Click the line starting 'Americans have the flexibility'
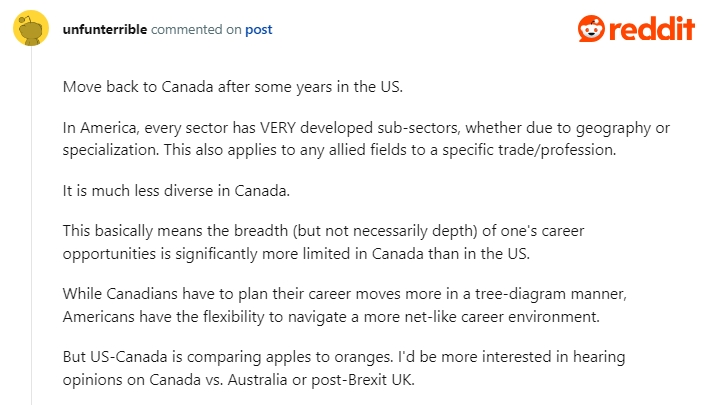The width and height of the screenshot is (705, 405). [331, 317]
